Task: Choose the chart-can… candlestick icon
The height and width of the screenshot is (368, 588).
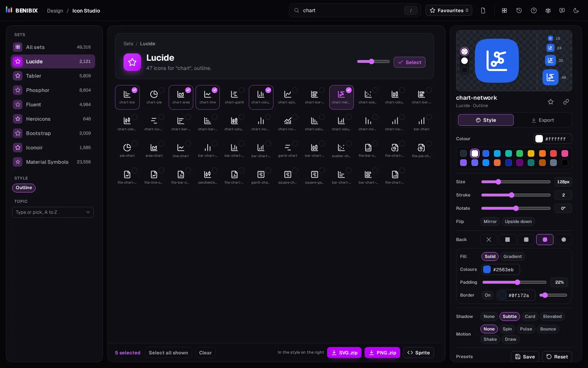Action: tap(127, 124)
